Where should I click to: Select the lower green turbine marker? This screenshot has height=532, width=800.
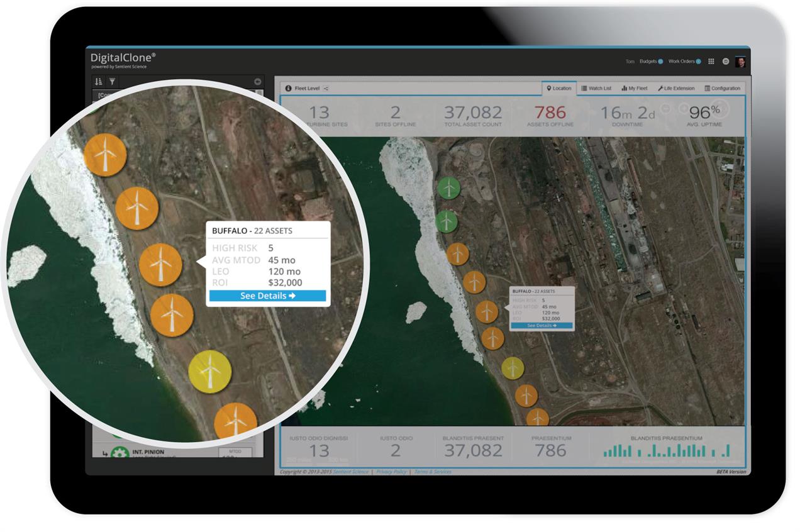click(447, 221)
